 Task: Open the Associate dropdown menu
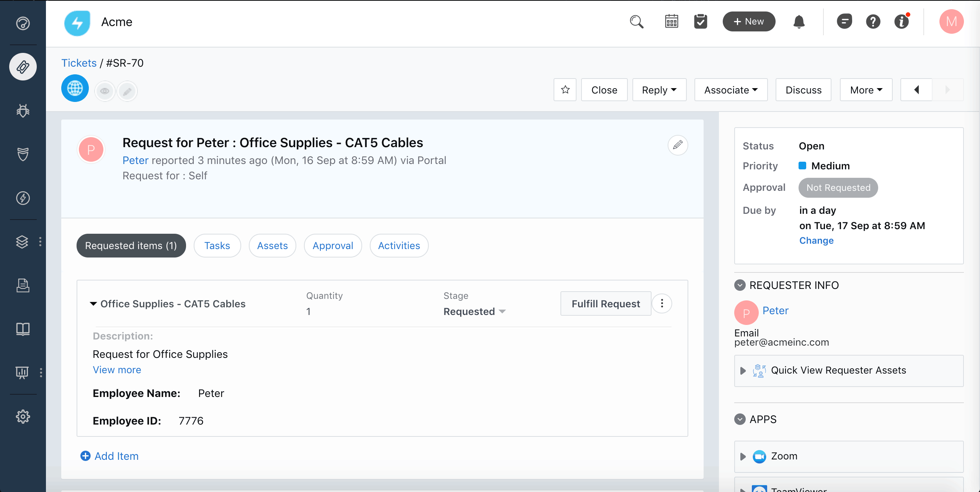(x=729, y=90)
